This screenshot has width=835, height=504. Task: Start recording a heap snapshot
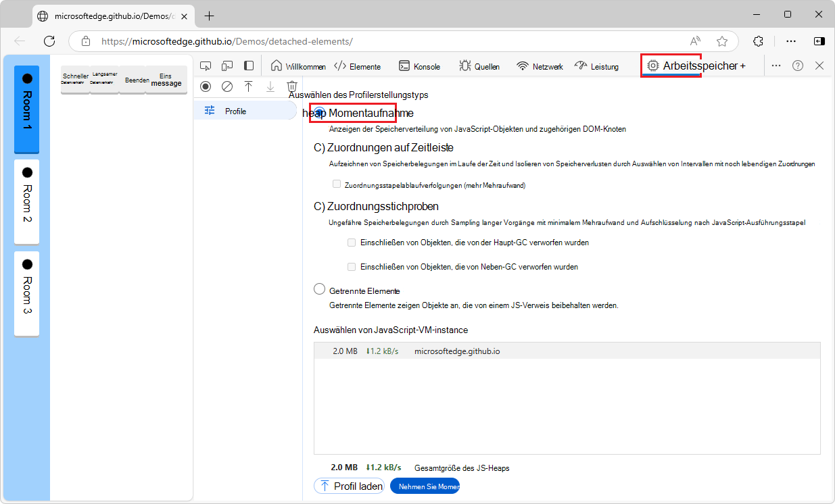click(206, 86)
